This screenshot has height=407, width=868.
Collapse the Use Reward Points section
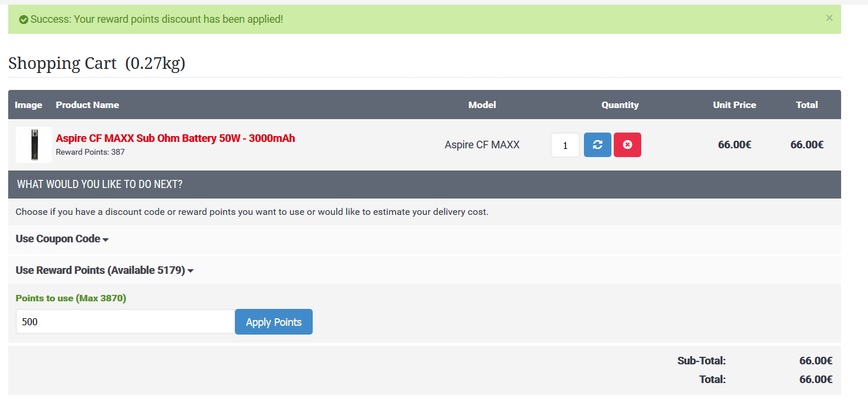(x=105, y=270)
